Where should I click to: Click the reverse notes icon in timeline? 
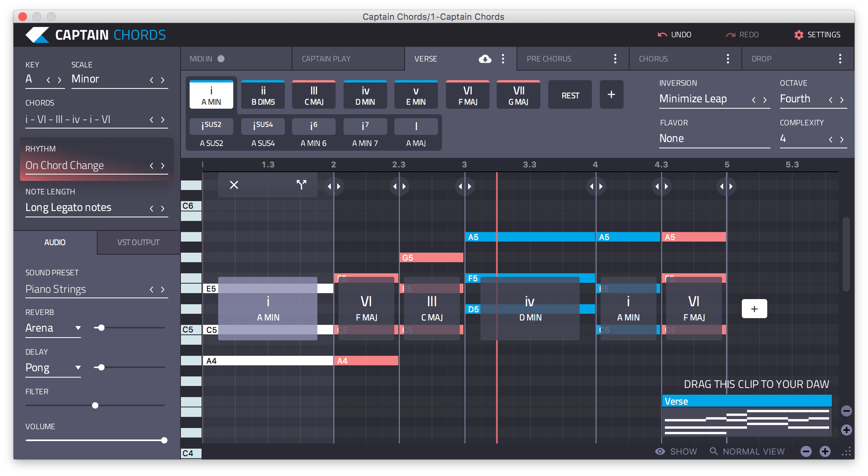coord(301,184)
